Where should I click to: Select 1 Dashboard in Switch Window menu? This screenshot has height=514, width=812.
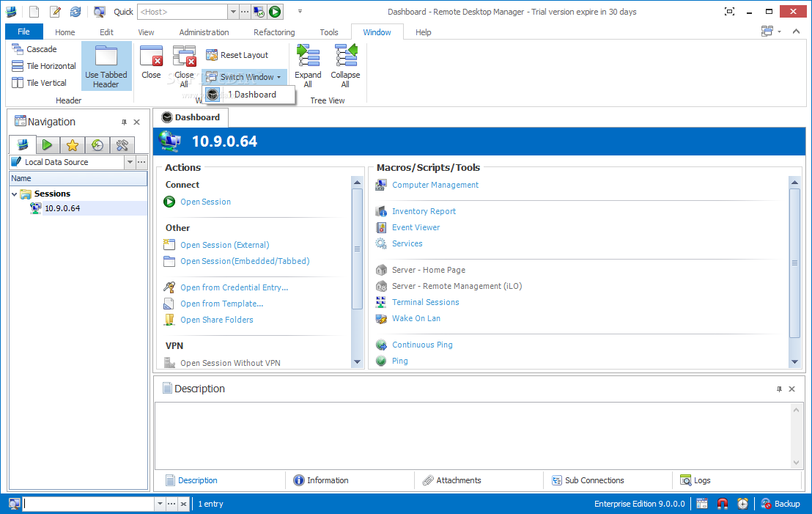248,95
